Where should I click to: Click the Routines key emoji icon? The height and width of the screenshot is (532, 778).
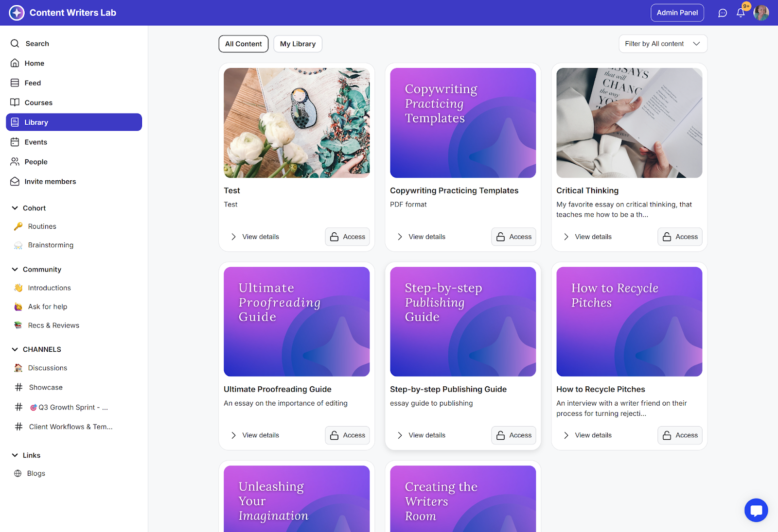point(18,226)
